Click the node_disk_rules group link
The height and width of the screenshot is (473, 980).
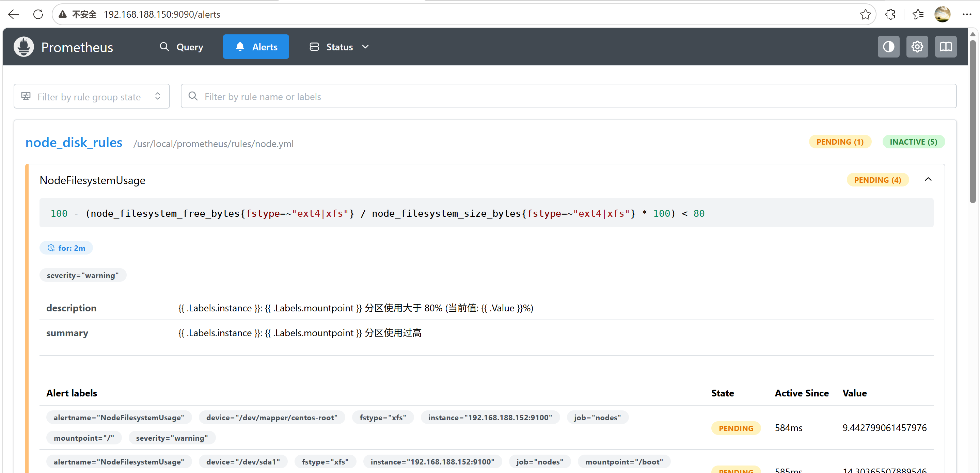click(x=74, y=142)
